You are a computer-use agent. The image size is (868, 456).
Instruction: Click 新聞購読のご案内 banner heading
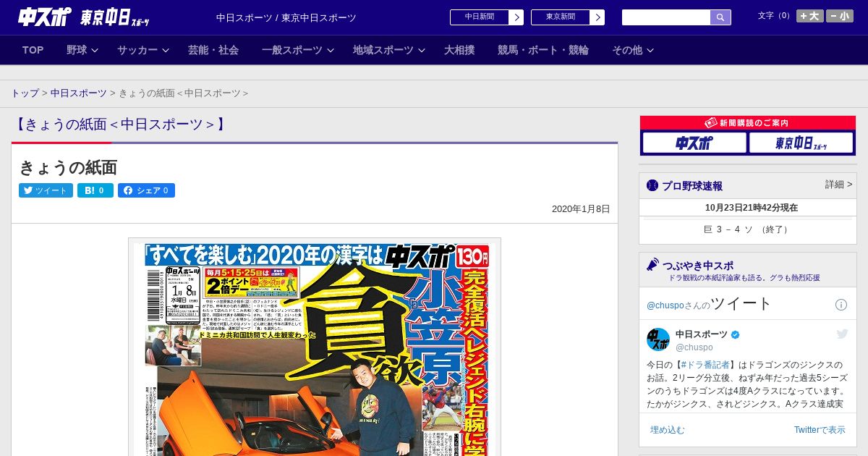(x=747, y=123)
